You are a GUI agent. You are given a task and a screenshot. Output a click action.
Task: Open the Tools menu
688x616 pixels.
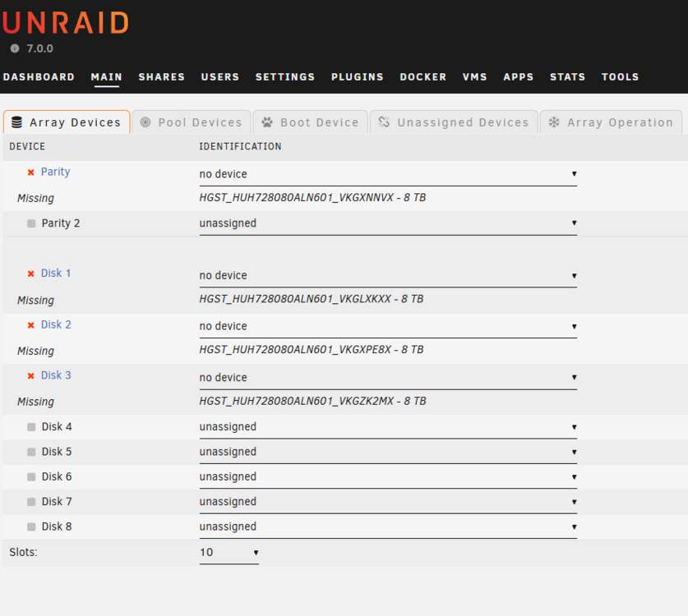pos(620,77)
